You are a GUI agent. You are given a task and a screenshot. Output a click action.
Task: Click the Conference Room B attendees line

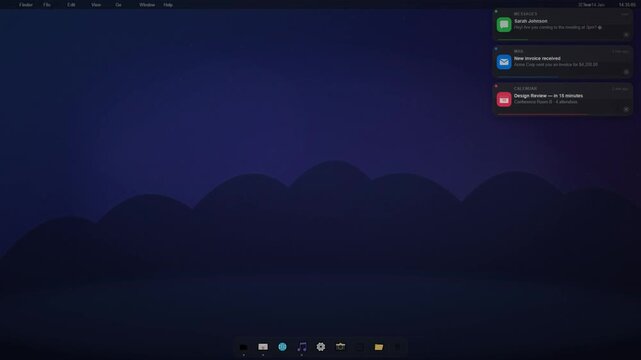tap(546, 102)
